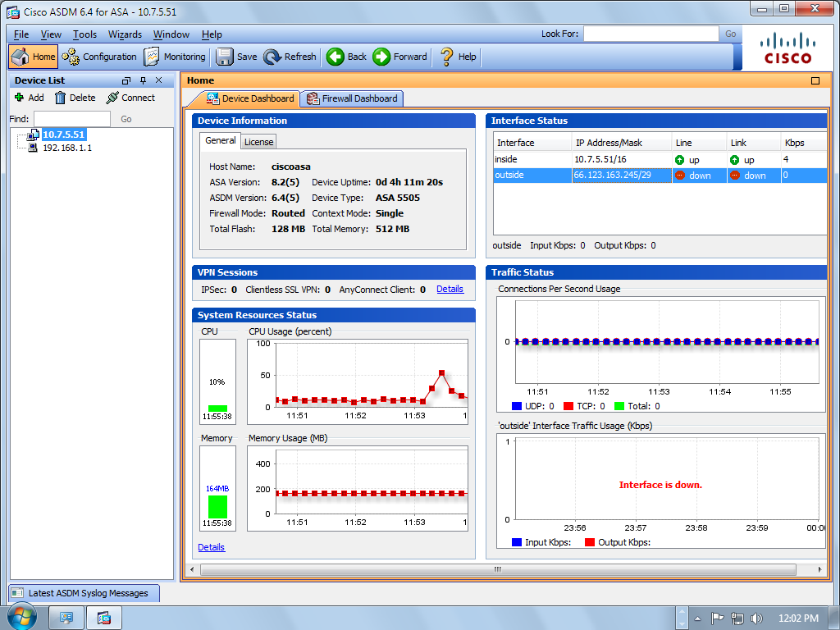Go Forward using green arrow
This screenshot has height=630, width=840.
(x=400, y=57)
